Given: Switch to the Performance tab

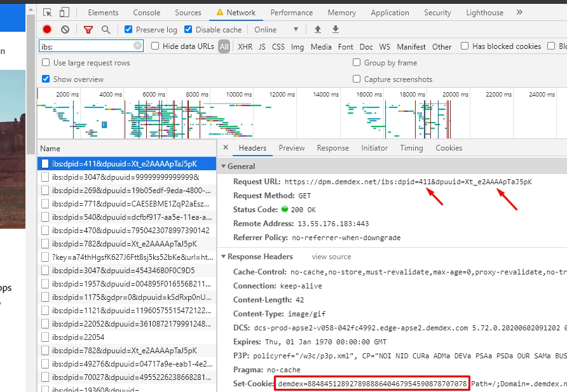Looking at the screenshot, I should coord(292,13).
